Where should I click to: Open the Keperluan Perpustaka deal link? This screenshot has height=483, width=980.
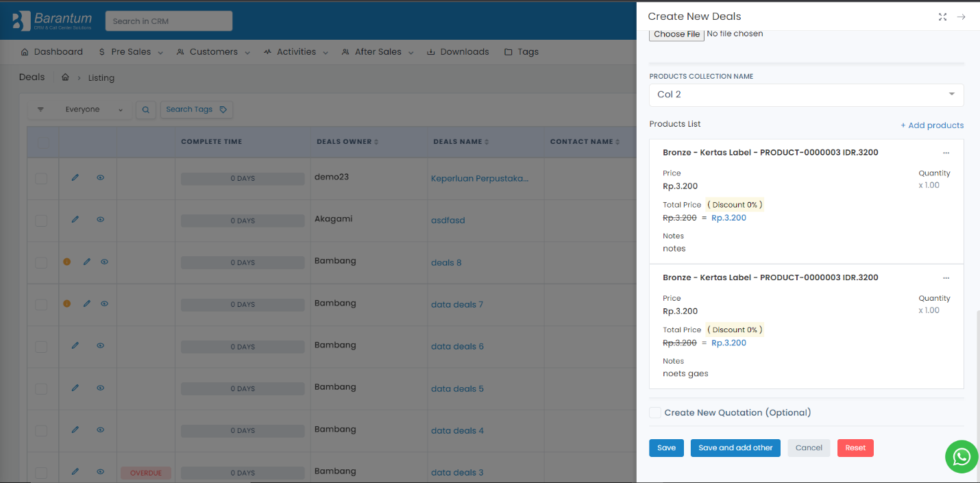480,179
